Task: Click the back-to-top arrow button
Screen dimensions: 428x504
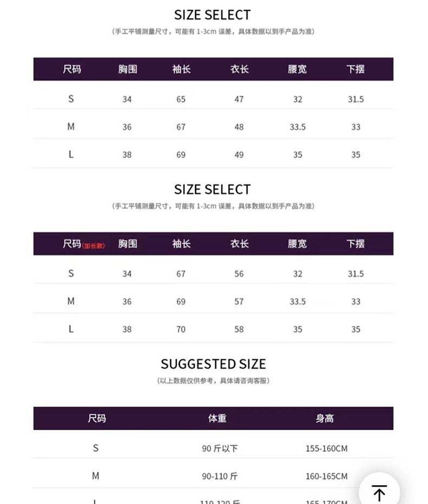Action: (x=379, y=493)
